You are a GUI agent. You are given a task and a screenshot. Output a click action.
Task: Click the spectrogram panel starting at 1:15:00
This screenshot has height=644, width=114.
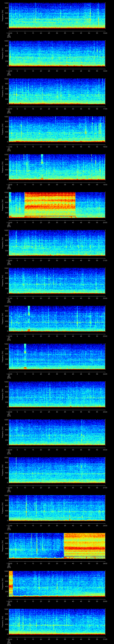click(57, 53)
